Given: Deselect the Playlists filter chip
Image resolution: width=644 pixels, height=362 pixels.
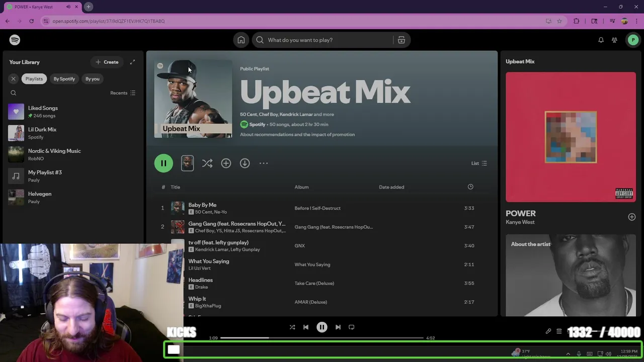Looking at the screenshot, I should [x=34, y=78].
